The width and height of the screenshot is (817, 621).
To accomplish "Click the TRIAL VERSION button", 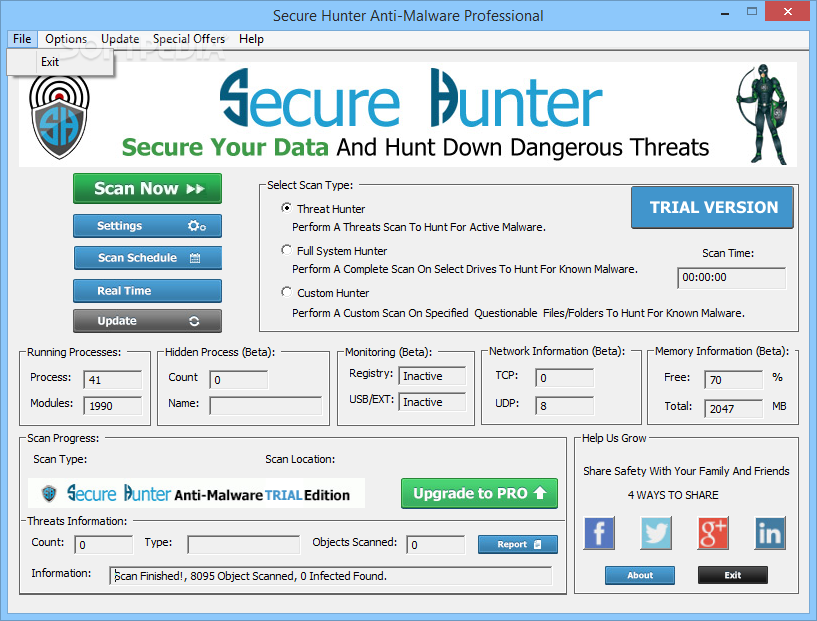I will point(712,207).
